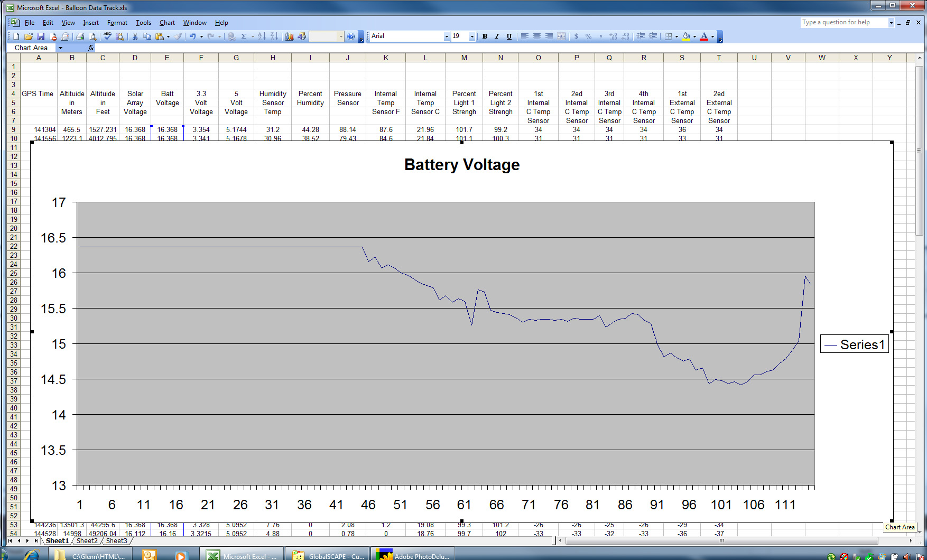Open the Chart menu
This screenshot has width=927, height=560.
tap(168, 23)
